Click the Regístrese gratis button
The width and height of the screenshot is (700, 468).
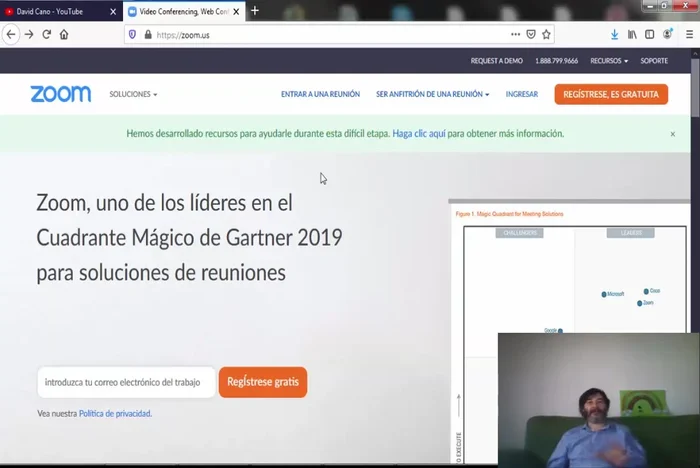(263, 382)
